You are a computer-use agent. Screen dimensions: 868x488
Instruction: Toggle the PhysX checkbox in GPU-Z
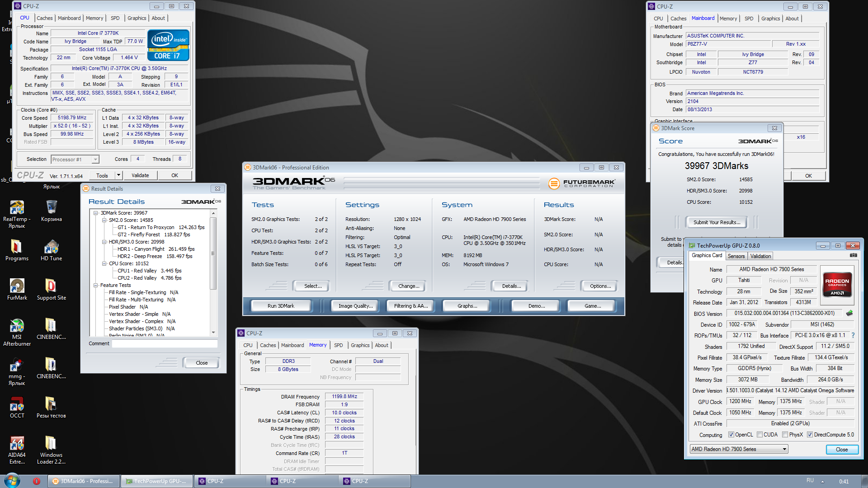785,435
